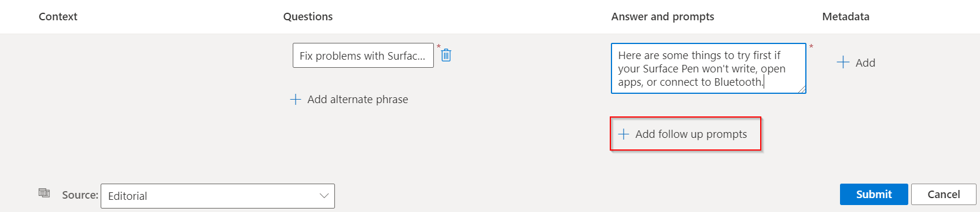Click the plus icon next to metadata Add
Image resolution: width=980 pixels, height=212 pixels.
pyautogui.click(x=843, y=63)
